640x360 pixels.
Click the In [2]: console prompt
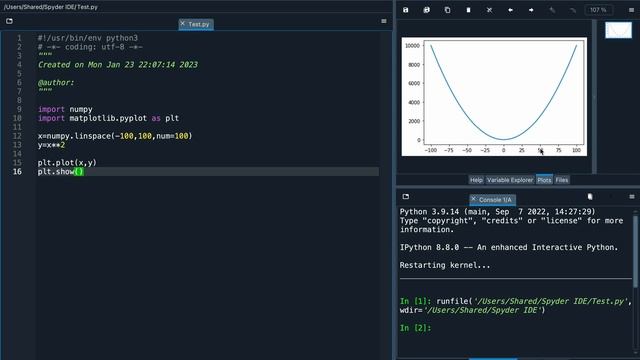click(415, 328)
